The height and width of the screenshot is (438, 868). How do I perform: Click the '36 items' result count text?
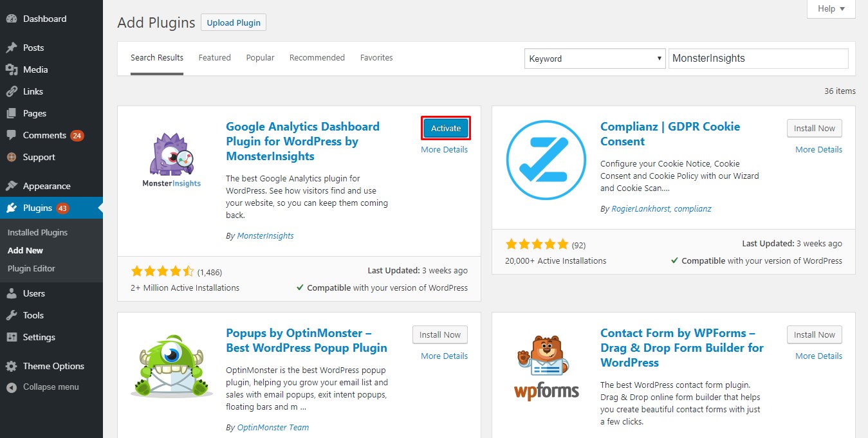tap(840, 91)
